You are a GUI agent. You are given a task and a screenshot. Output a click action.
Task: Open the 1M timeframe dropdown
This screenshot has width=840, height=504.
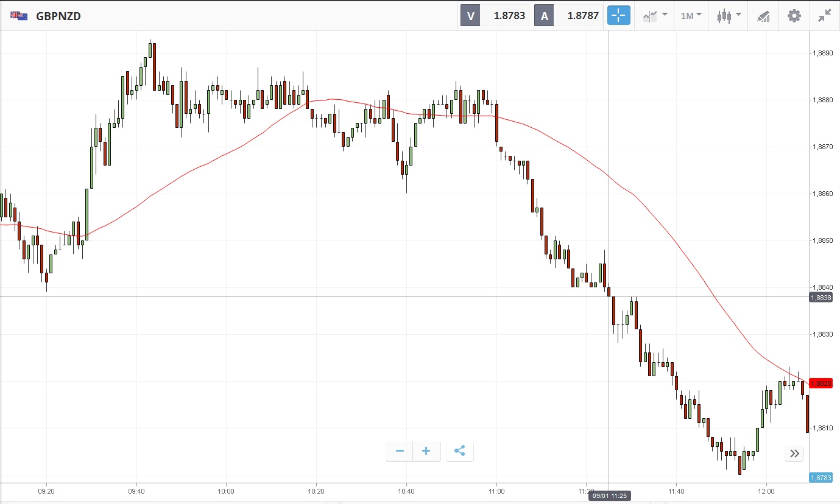691,16
